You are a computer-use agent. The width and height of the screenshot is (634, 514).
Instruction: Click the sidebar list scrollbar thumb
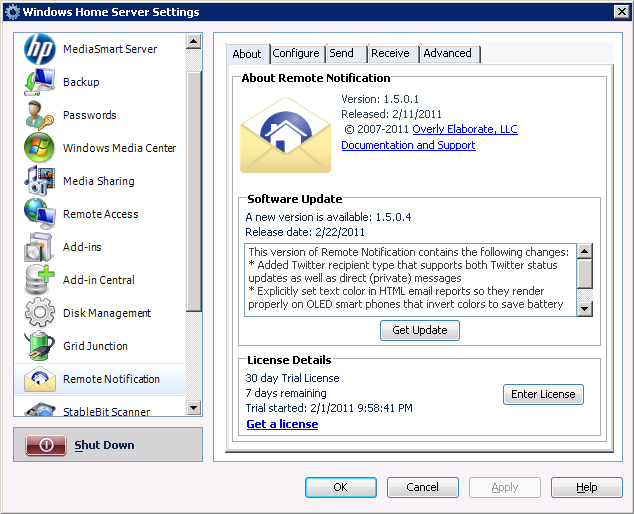(194, 192)
